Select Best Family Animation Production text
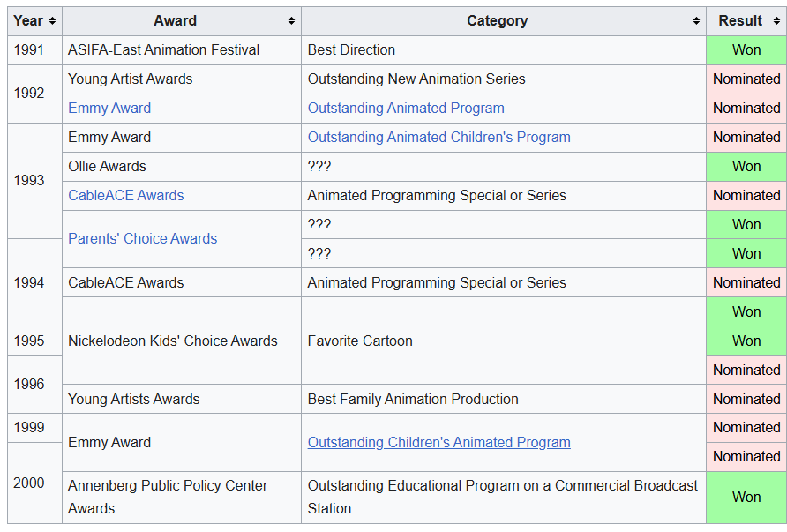The width and height of the screenshot is (787, 532). (413, 399)
